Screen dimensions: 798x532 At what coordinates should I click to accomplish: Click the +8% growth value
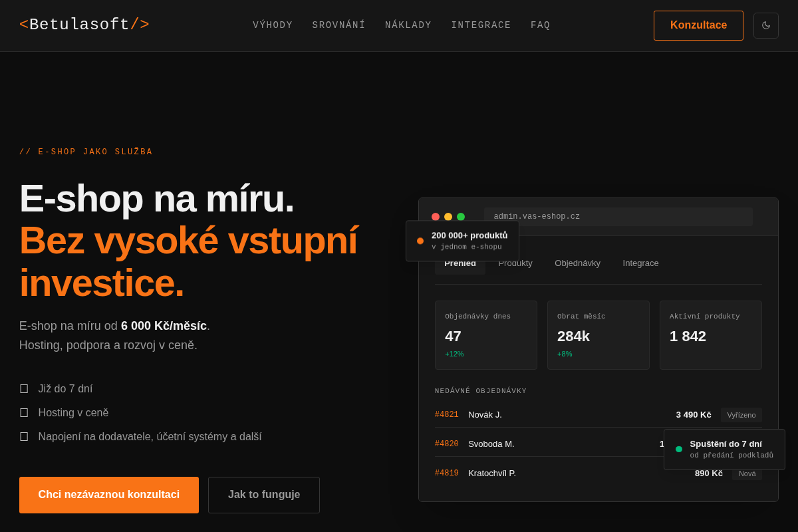pos(565,354)
